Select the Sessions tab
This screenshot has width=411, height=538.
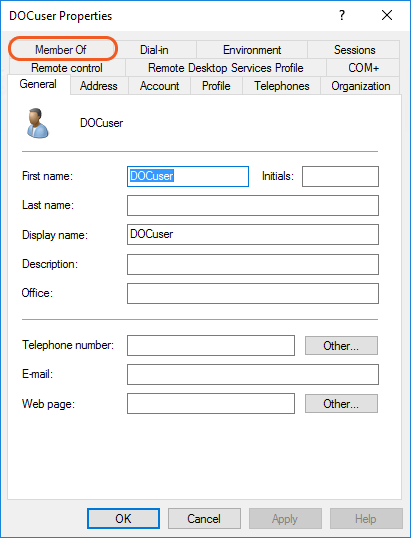click(354, 50)
